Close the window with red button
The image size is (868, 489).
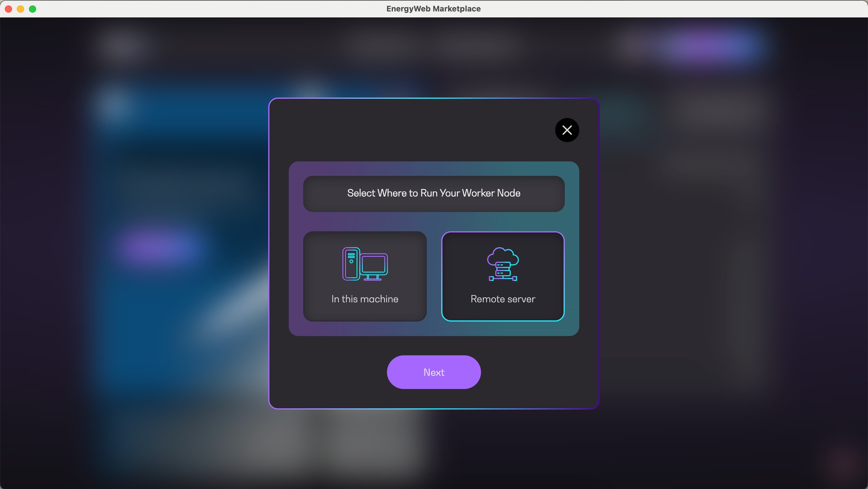tap(8, 9)
